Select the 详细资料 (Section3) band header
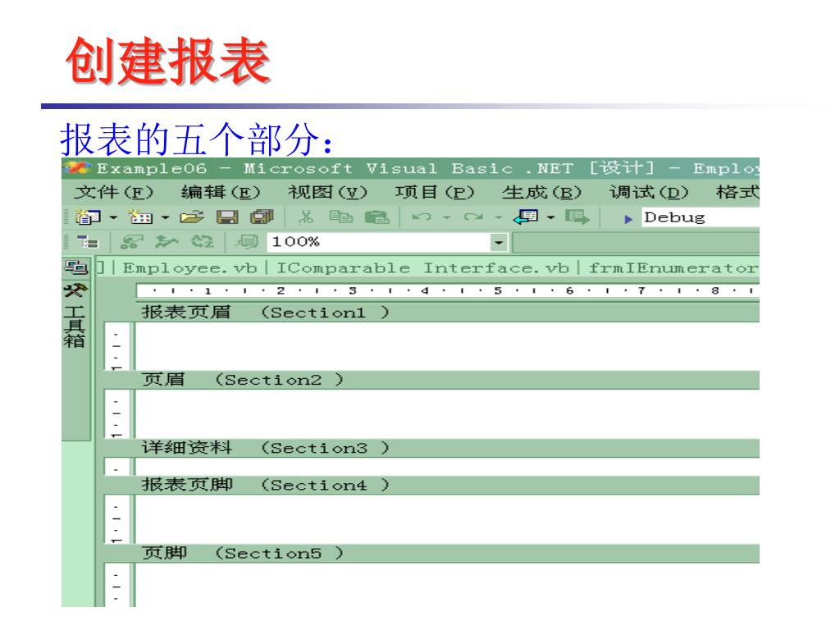 click(x=431, y=448)
